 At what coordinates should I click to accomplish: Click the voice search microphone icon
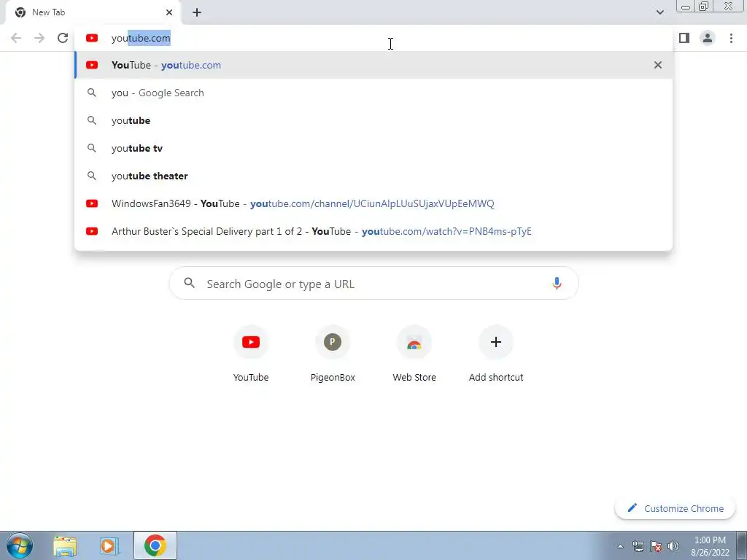tap(557, 284)
